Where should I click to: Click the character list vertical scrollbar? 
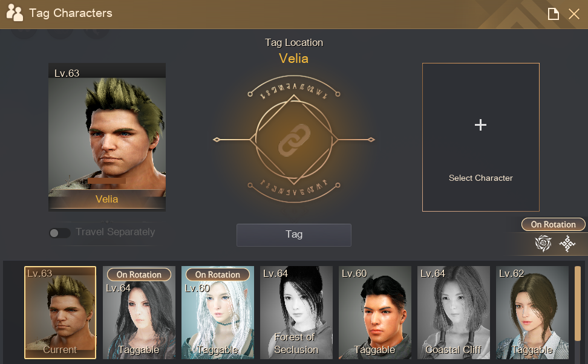[578, 304]
